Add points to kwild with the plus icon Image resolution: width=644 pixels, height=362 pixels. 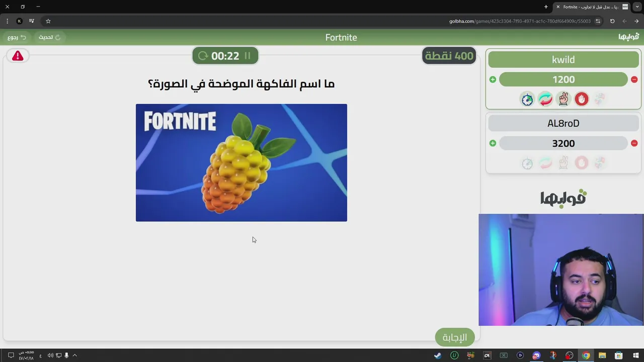pos(493,79)
